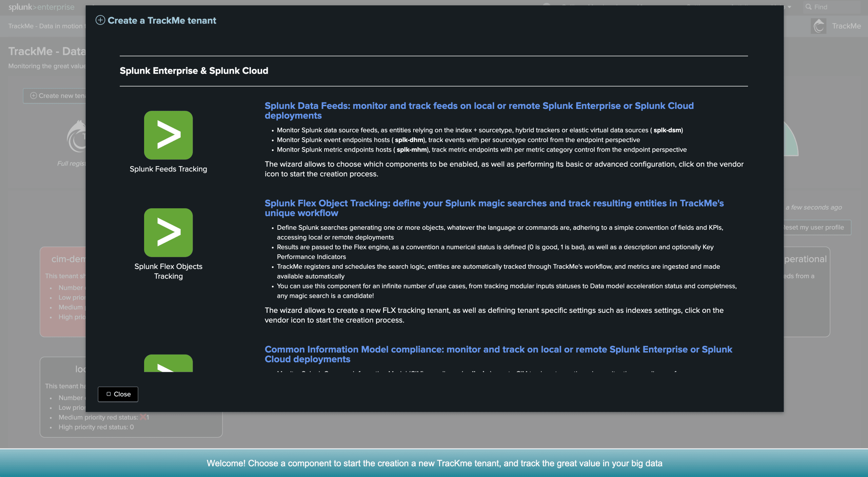The width and height of the screenshot is (868, 477).
Task: Open the TrackMe - Data in motion nav item
Action: tap(45, 26)
